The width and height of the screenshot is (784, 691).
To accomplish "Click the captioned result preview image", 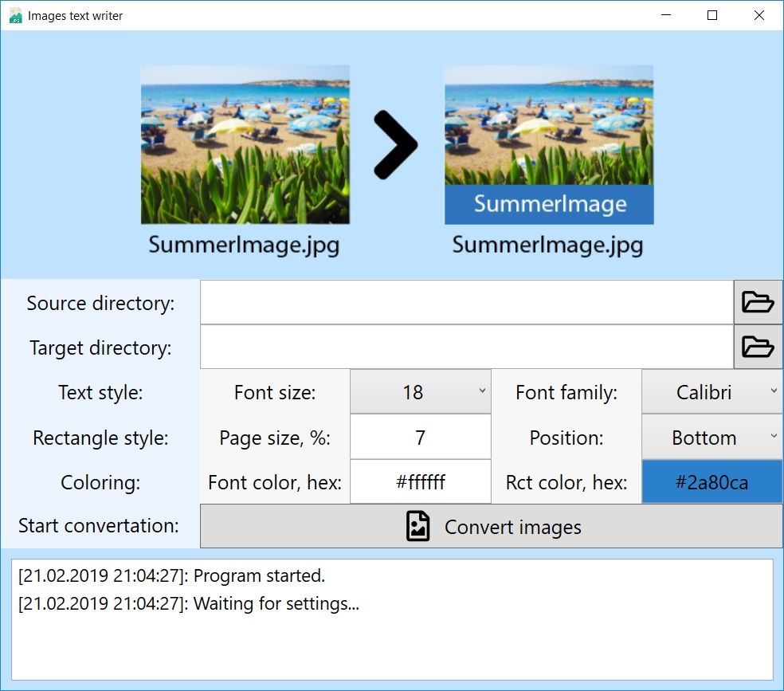I will (x=548, y=144).
